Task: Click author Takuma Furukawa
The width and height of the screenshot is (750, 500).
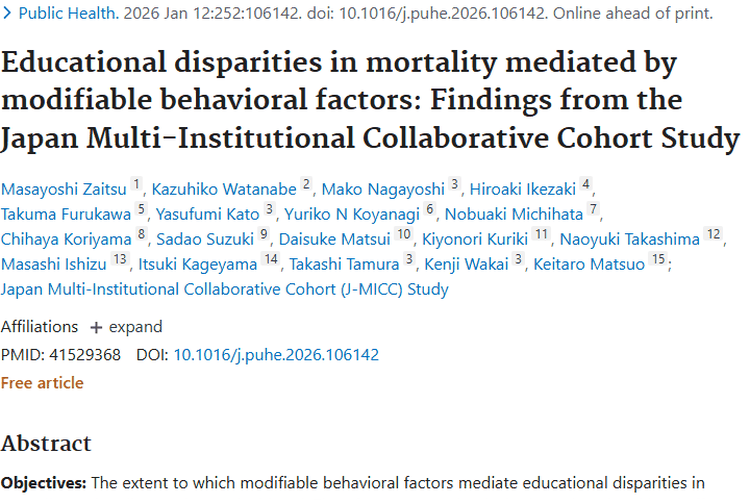Action: [66, 212]
